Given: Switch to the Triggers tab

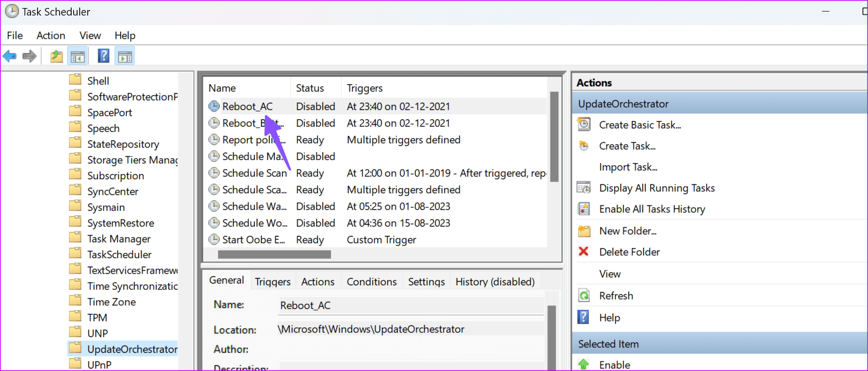Looking at the screenshot, I should [x=272, y=281].
